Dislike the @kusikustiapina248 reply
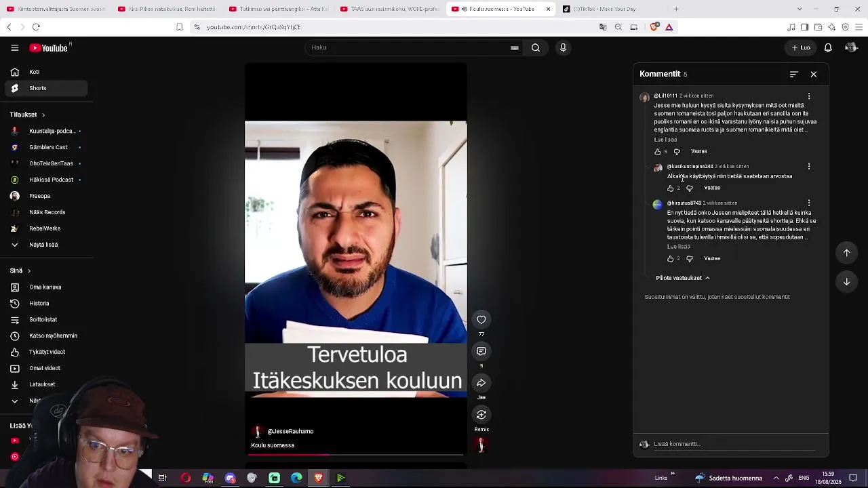 pyautogui.click(x=690, y=188)
